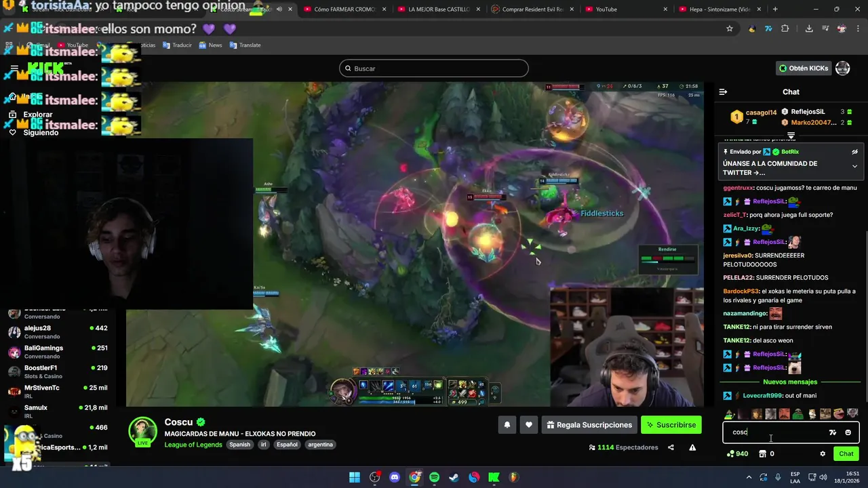The height and width of the screenshot is (488, 868).
Task: Click the Buscar search field
Action: click(434, 68)
